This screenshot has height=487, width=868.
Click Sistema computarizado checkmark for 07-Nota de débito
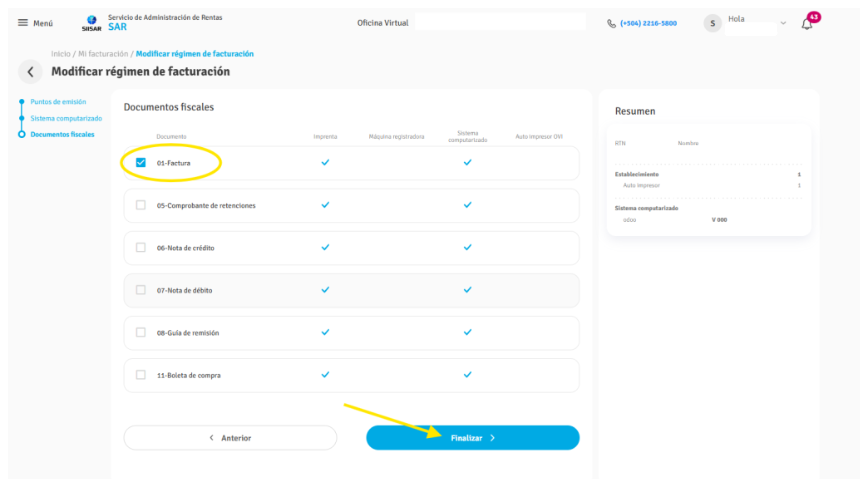coord(467,290)
